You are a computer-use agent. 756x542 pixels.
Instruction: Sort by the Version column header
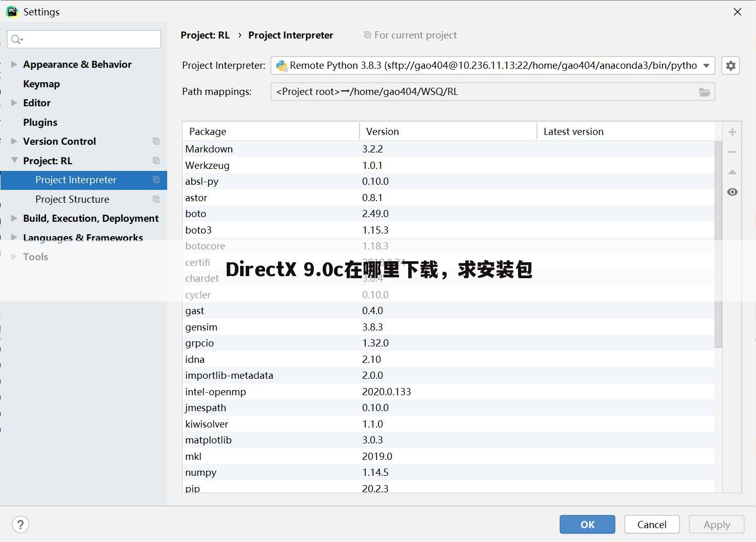448,131
